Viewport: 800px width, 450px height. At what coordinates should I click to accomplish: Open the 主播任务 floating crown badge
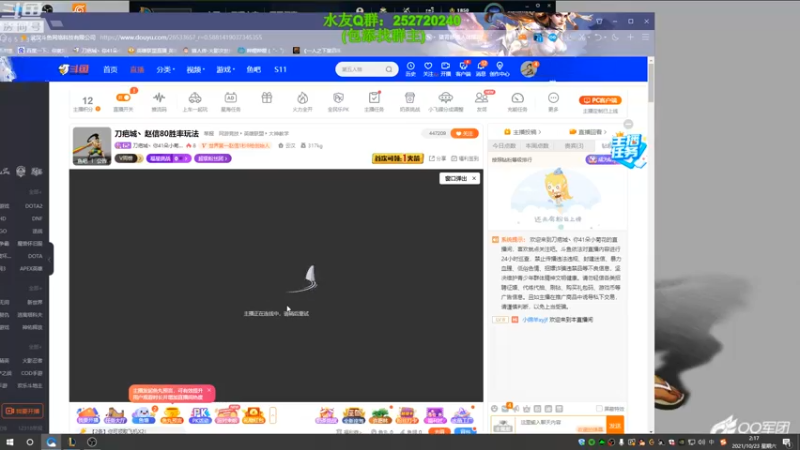628,149
